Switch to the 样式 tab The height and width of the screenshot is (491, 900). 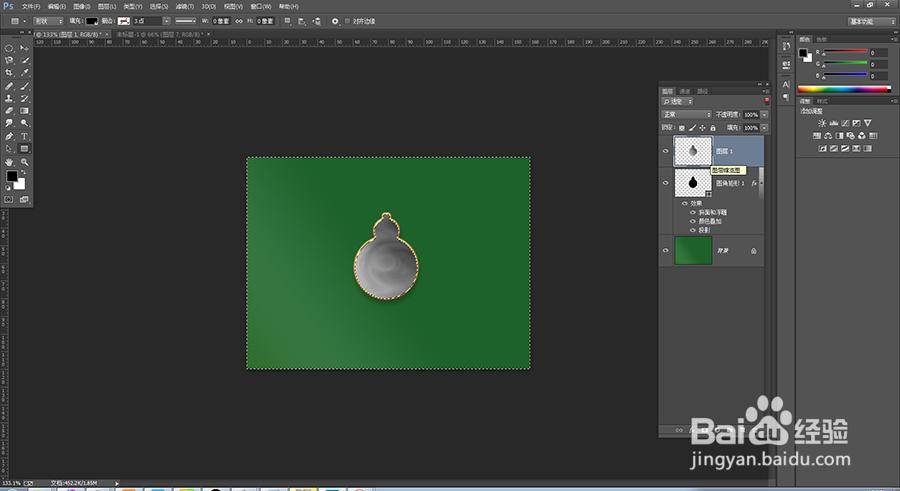click(822, 101)
